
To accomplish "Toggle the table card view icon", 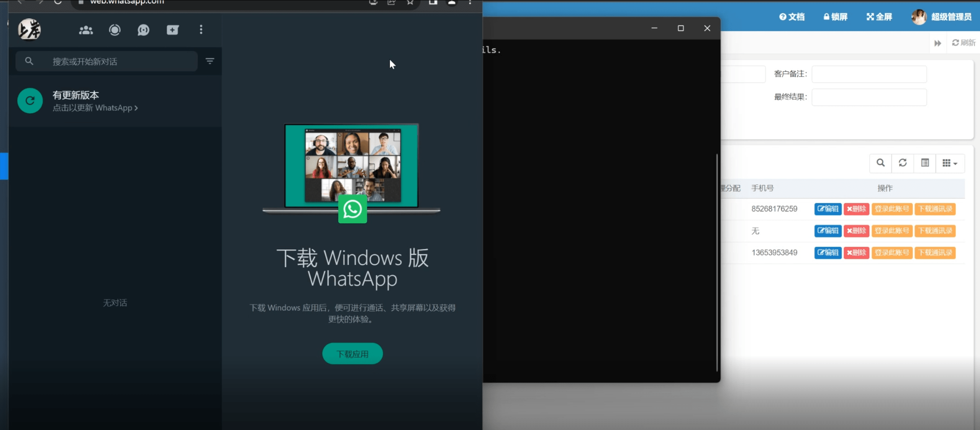I will [x=925, y=163].
